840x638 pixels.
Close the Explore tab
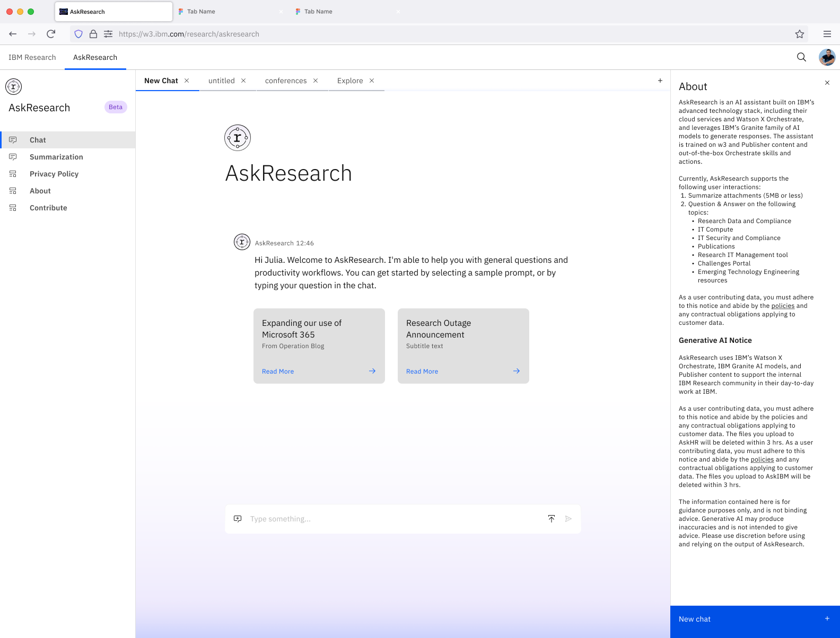(x=372, y=81)
